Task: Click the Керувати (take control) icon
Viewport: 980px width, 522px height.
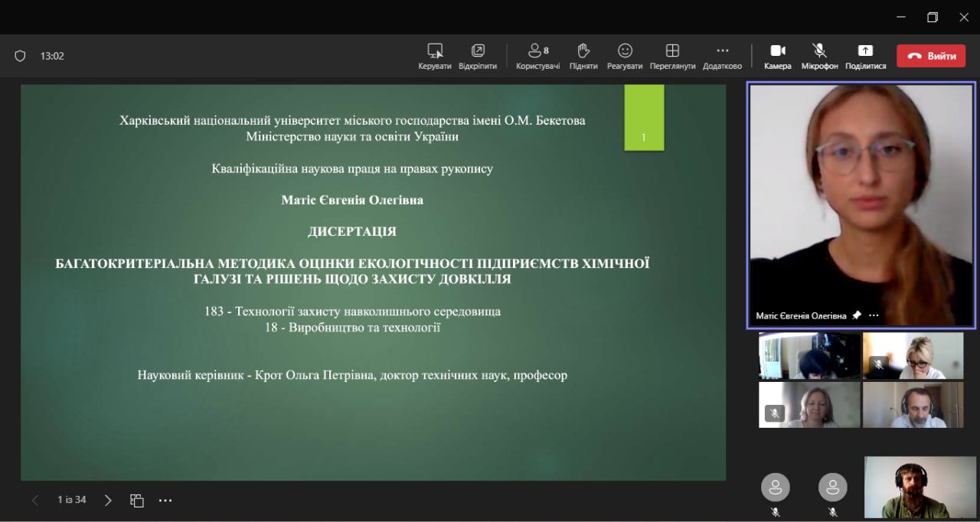Action: pyautogui.click(x=435, y=51)
